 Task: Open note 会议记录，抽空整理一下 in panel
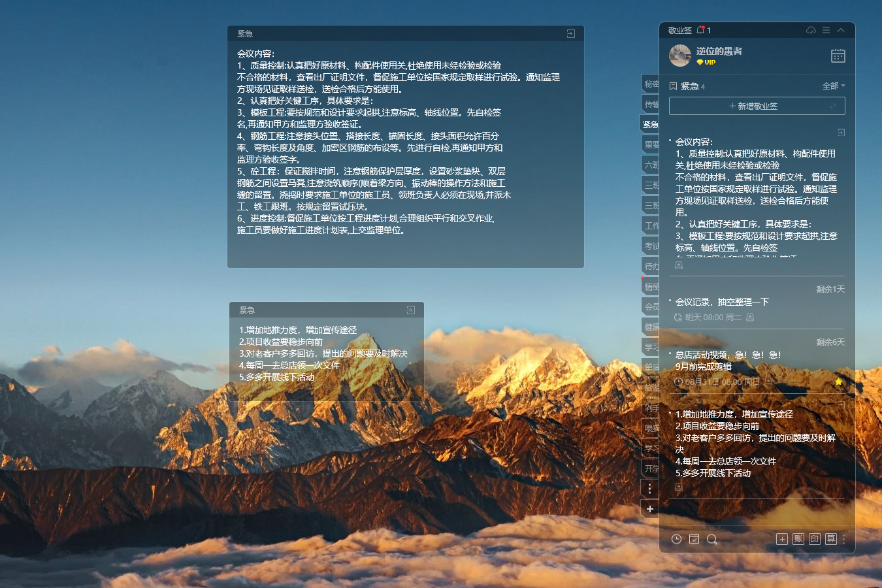pyautogui.click(x=722, y=302)
